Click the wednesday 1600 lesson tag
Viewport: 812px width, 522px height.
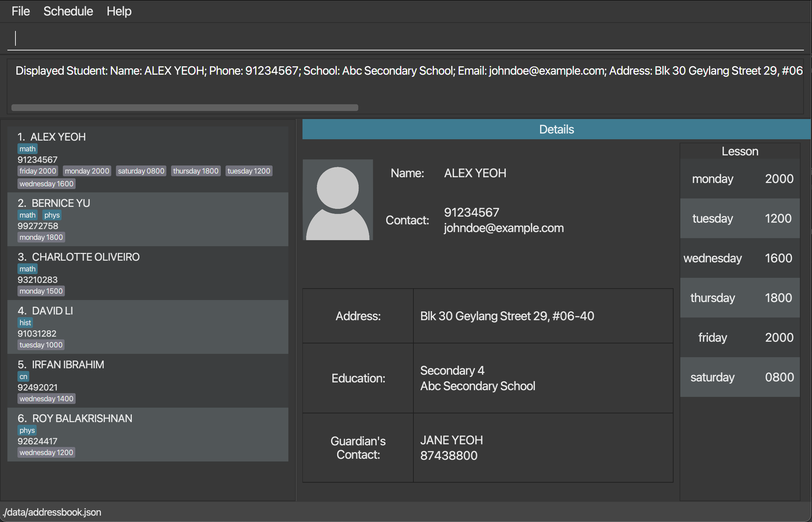pyautogui.click(x=46, y=184)
